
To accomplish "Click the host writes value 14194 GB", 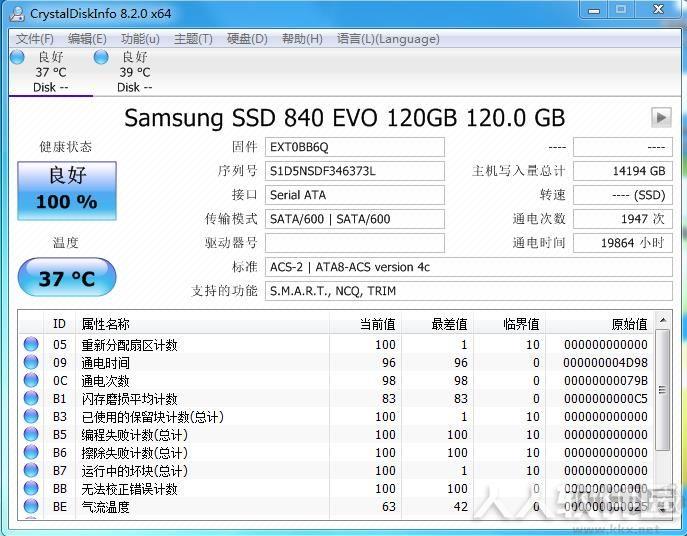I will [623, 171].
